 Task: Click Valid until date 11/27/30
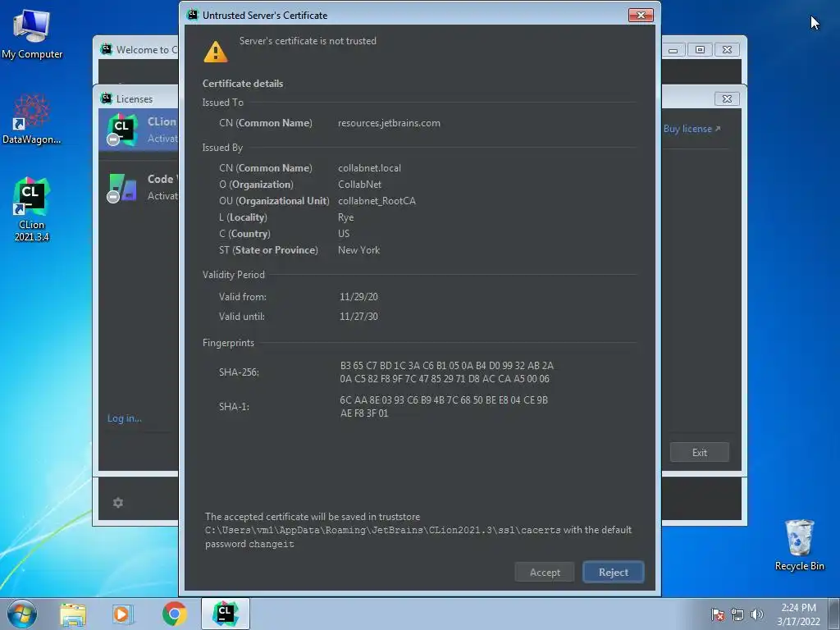click(358, 316)
